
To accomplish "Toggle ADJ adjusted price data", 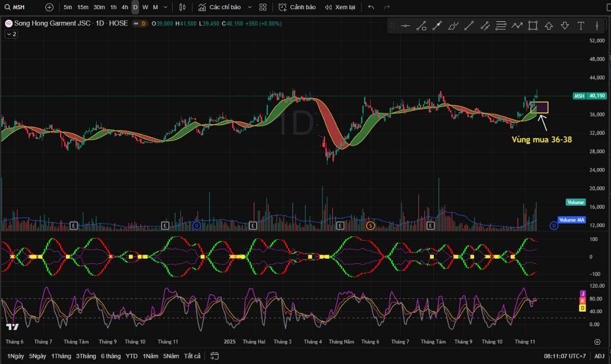I will [599, 356].
